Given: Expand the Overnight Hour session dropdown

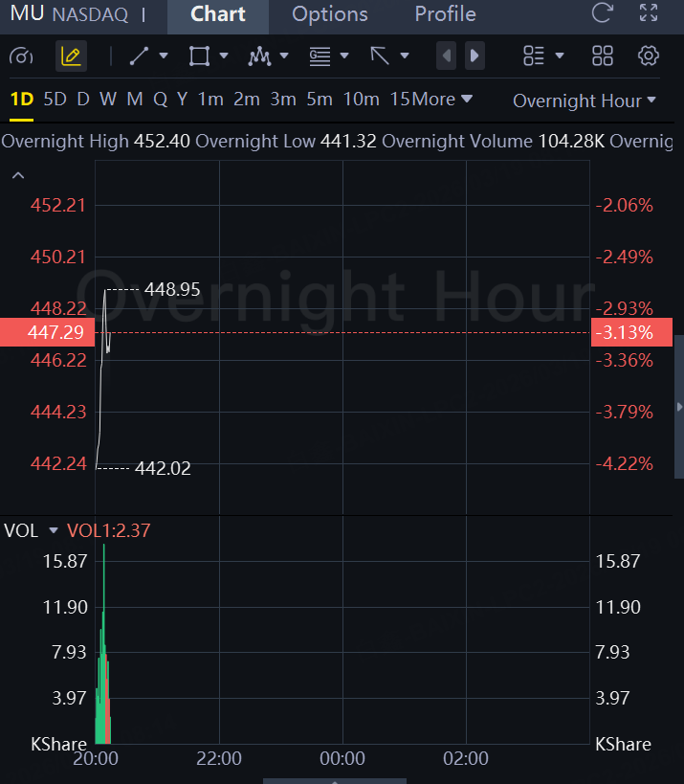Looking at the screenshot, I should pyautogui.click(x=585, y=101).
